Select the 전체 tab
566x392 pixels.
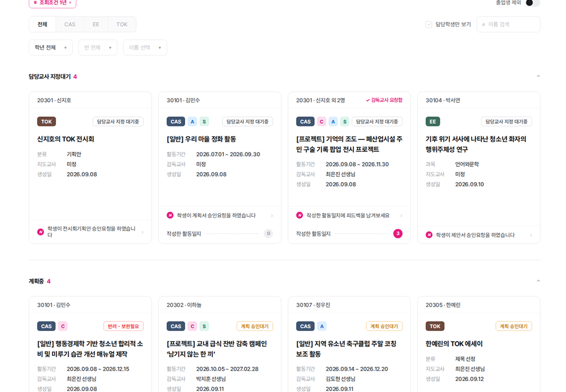pos(42,24)
